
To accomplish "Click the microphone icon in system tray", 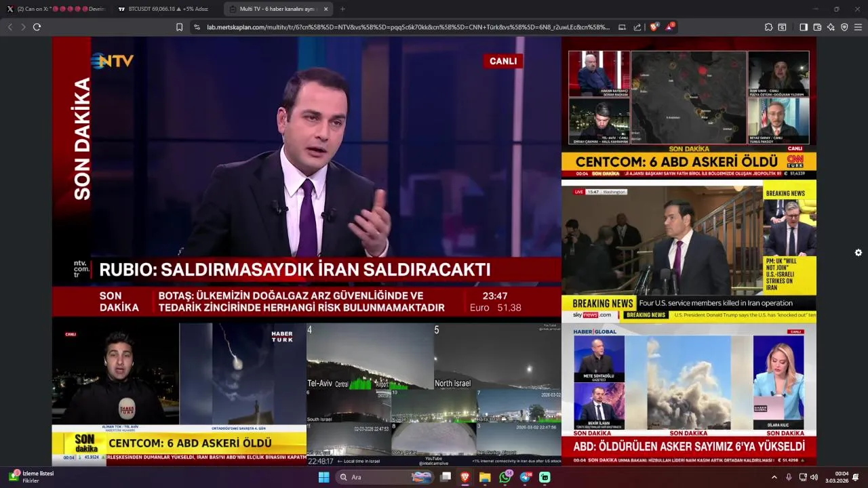I will [789, 477].
